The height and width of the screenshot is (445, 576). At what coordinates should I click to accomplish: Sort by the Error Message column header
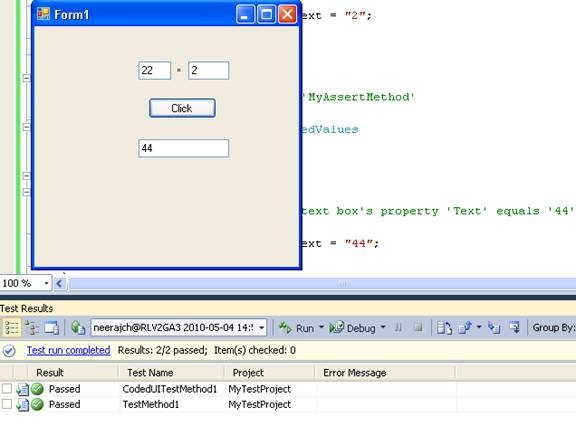tap(354, 373)
